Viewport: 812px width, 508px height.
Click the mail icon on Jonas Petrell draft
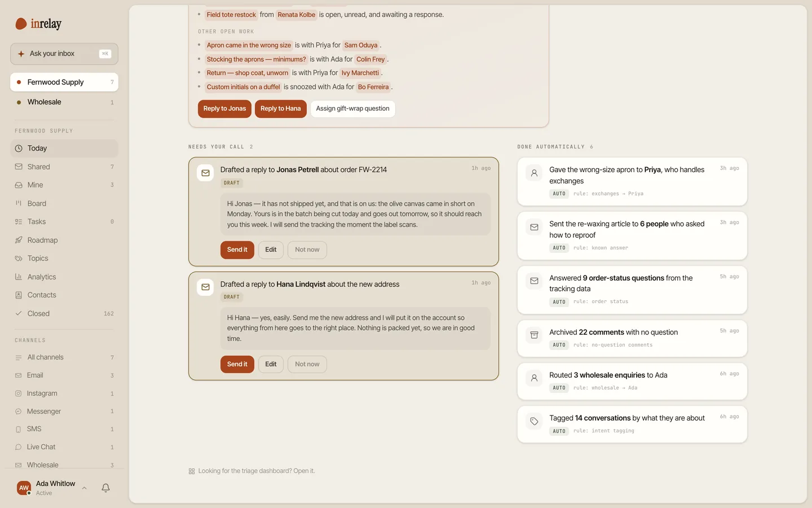click(205, 173)
